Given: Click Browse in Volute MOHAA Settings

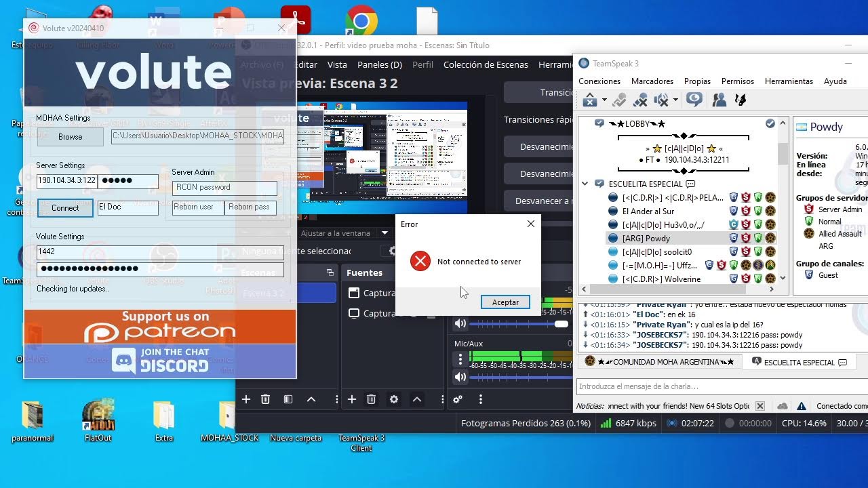Looking at the screenshot, I should point(70,137).
